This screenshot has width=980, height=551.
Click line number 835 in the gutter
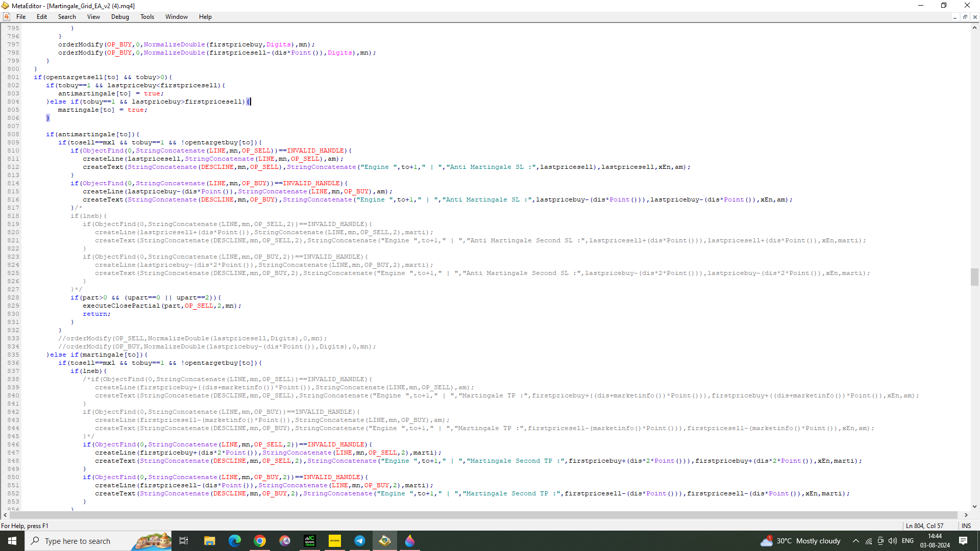13,355
